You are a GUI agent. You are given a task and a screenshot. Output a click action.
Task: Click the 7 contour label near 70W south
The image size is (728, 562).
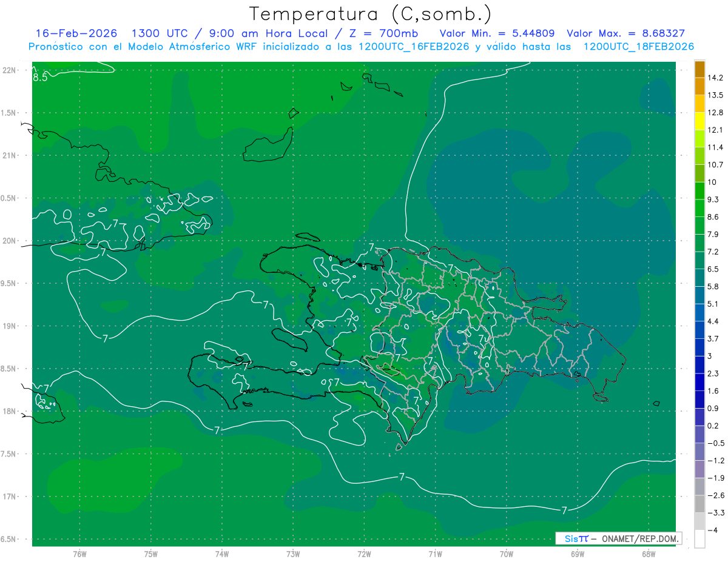point(564,510)
